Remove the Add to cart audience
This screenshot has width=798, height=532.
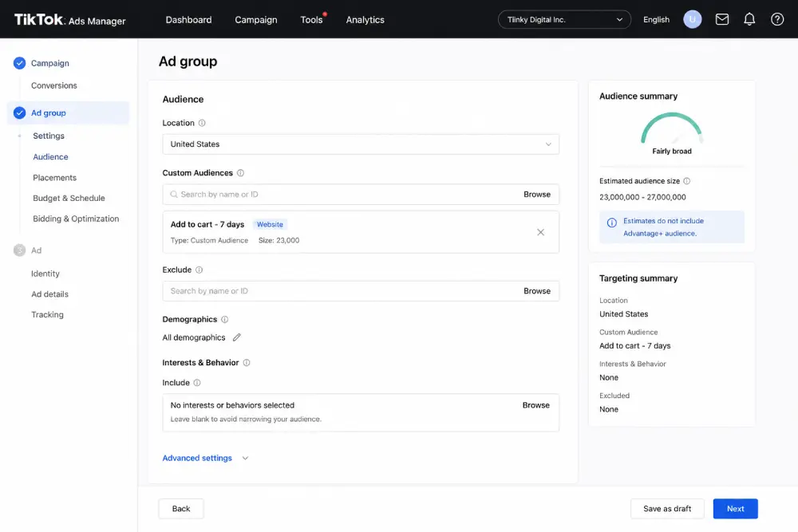point(540,232)
